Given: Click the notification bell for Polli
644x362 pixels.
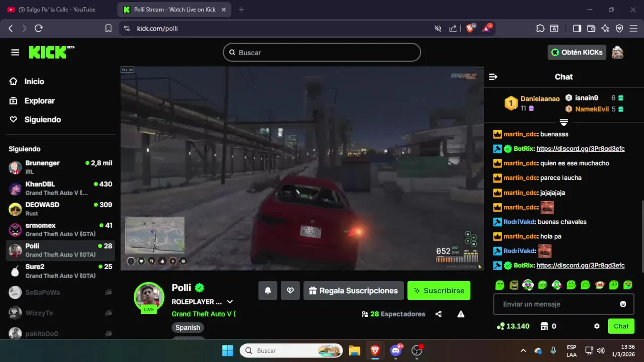Looking at the screenshot, I should click(x=268, y=291).
